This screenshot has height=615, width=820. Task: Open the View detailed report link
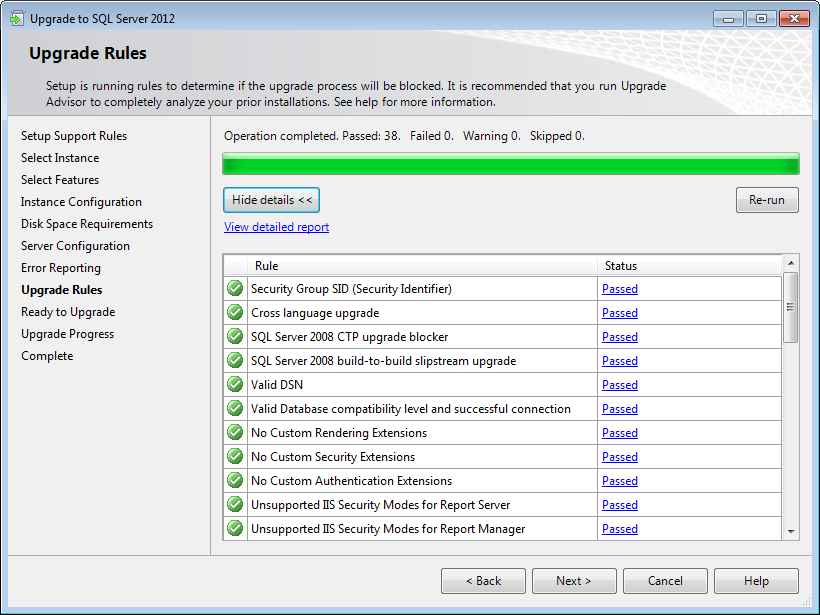[277, 227]
